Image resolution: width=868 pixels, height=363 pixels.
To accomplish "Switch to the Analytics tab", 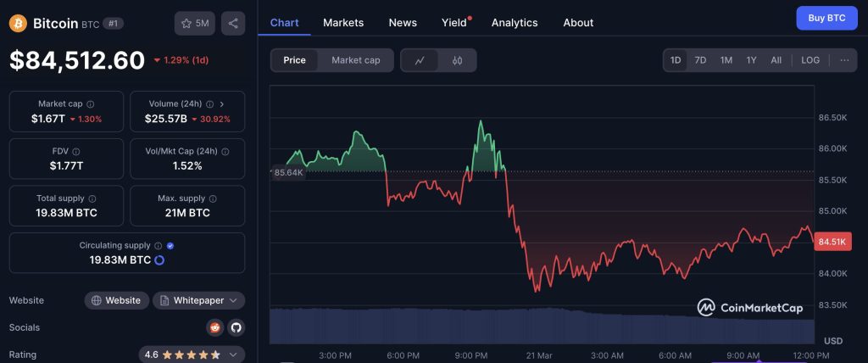I will pyautogui.click(x=515, y=23).
